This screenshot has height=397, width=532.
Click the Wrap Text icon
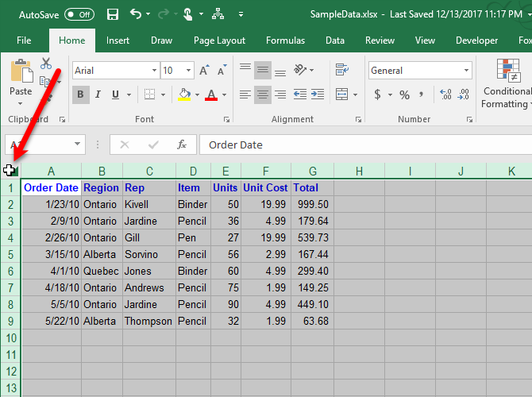point(342,71)
